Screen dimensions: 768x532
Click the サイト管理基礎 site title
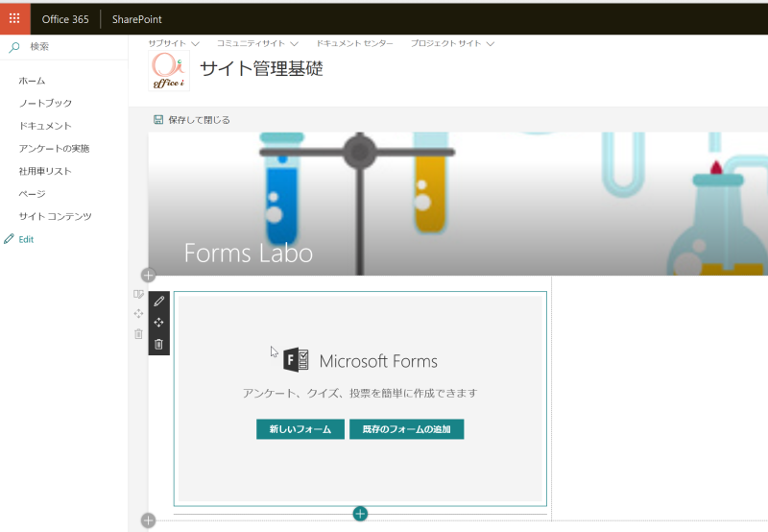click(x=261, y=68)
